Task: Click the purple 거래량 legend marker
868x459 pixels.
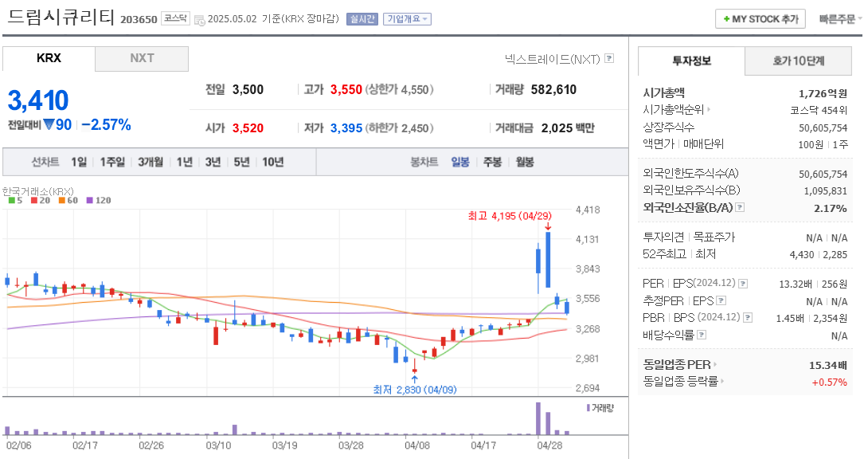Action: [587, 408]
